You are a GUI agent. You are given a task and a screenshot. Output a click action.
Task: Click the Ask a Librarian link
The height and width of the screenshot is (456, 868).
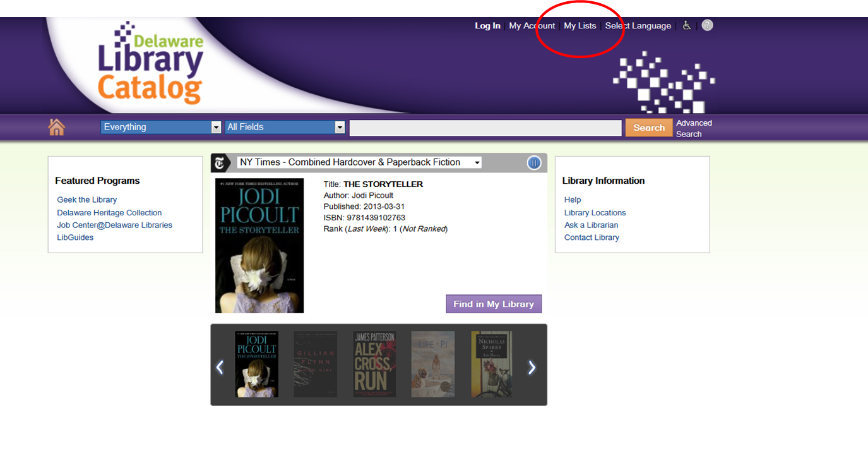click(x=591, y=225)
